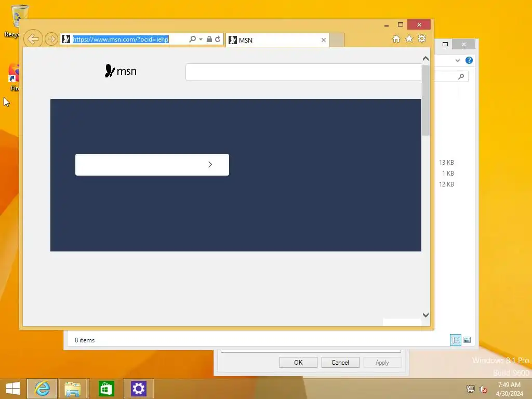Maximize the File Explorer window behind
This screenshot has height=399, width=532.
tap(445, 44)
